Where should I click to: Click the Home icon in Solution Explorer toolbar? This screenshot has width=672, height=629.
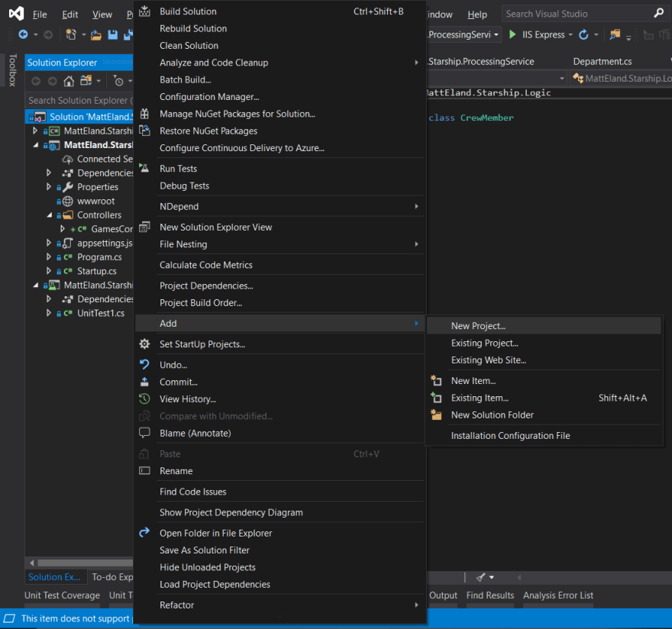click(x=69, y=80)
